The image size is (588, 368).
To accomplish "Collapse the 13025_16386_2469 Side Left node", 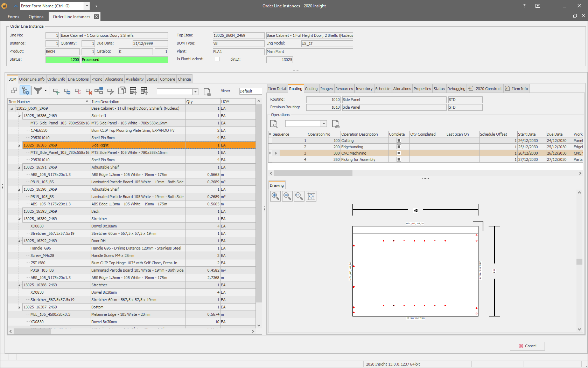I will pos(19,116).
